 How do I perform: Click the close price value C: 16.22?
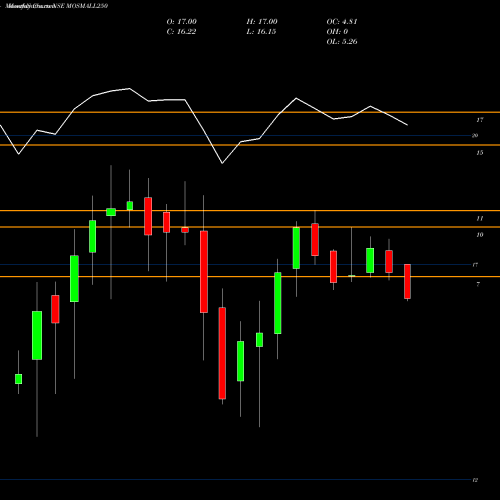(181, 32)
